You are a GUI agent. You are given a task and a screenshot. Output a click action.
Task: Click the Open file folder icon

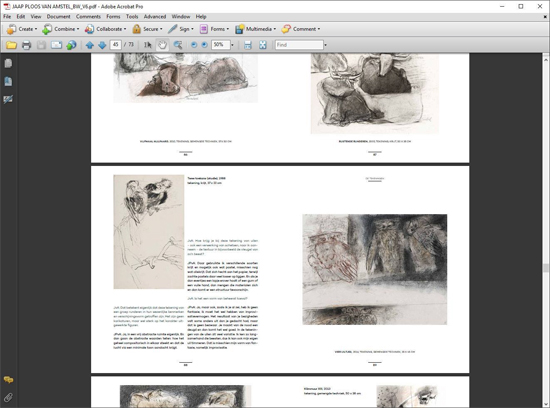11,45
